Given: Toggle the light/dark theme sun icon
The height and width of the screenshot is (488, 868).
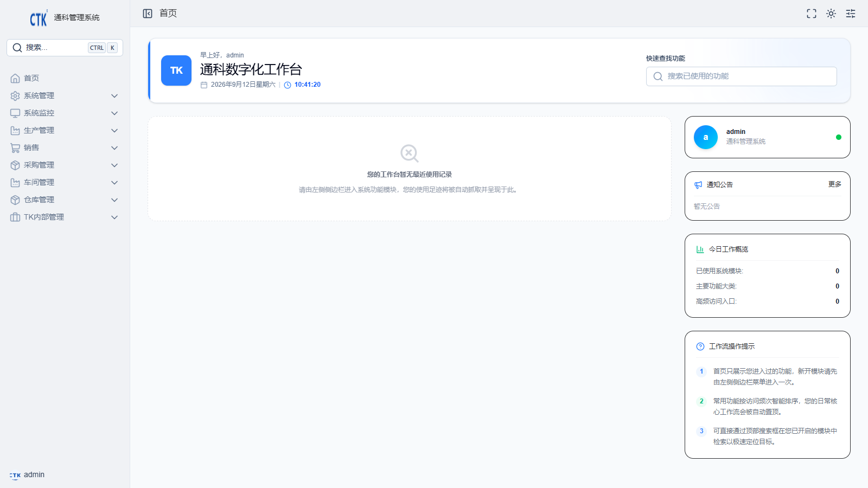Looking at the screenshot, I should 831,14.
